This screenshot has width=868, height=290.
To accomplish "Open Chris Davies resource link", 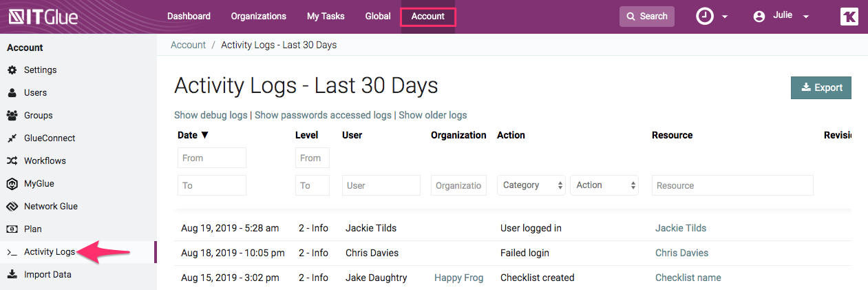I will 681,253.
